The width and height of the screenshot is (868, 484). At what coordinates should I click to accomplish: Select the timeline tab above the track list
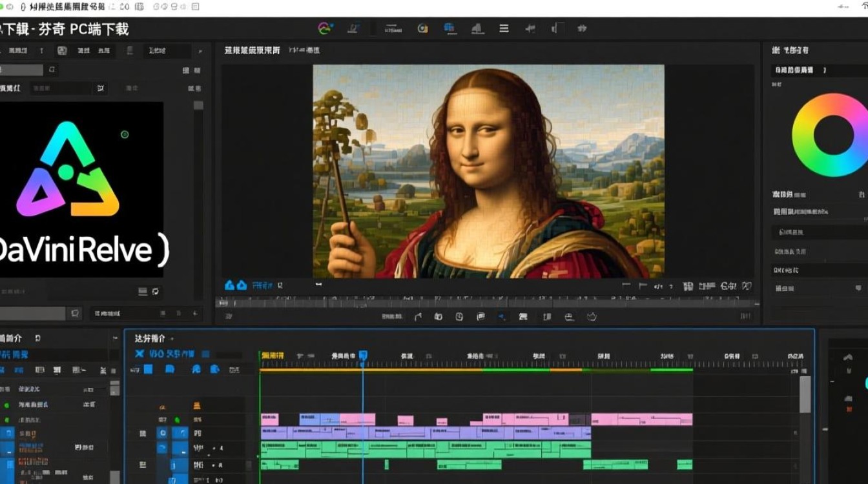coord(150,339)
